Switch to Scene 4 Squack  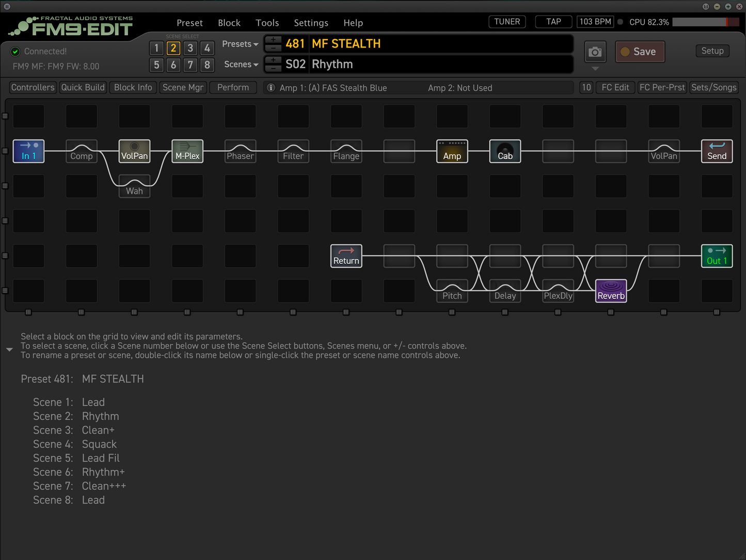(x=207, y=48)
